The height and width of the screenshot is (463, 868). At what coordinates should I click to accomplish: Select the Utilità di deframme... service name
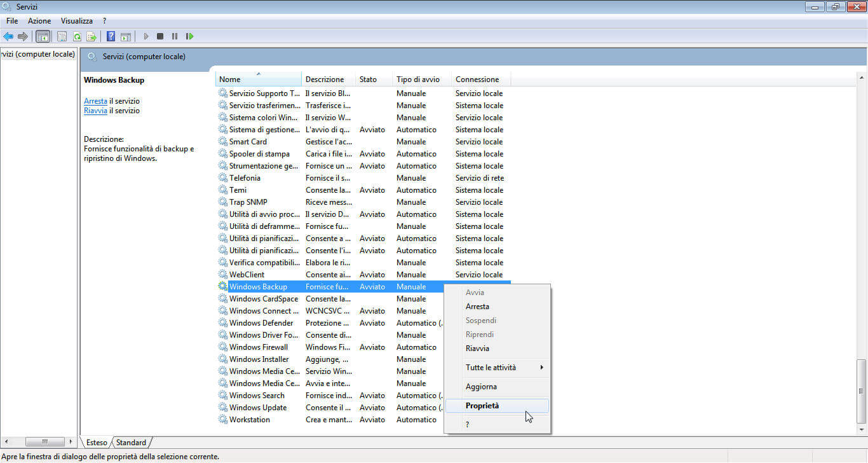coord(264,226)
